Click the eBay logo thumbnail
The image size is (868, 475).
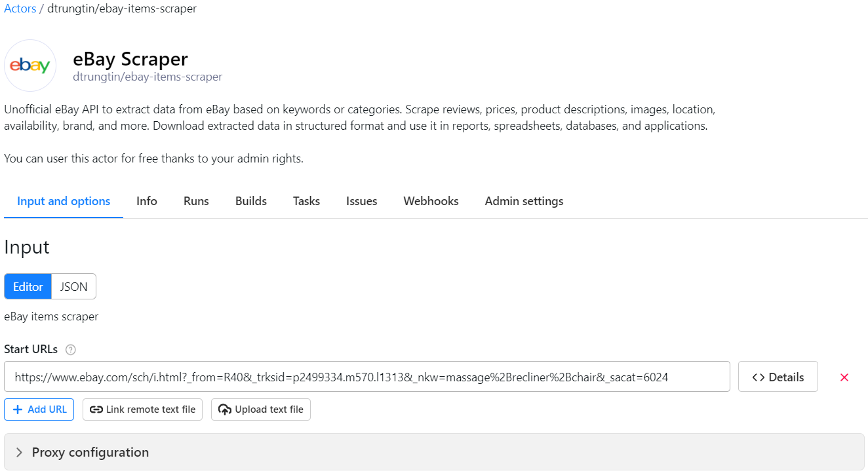point(30,66)
